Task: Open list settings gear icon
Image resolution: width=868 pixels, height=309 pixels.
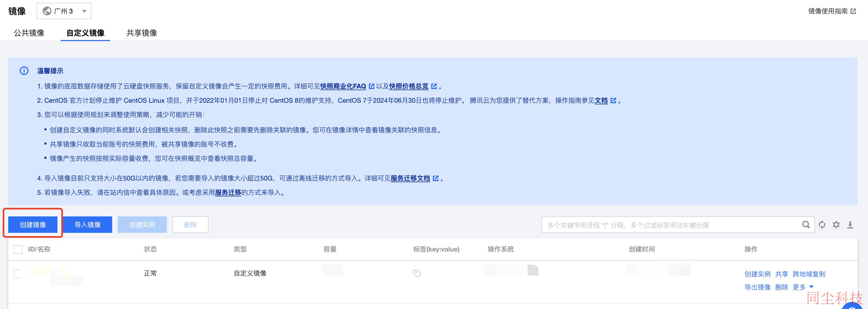Action: coord(836,225)
